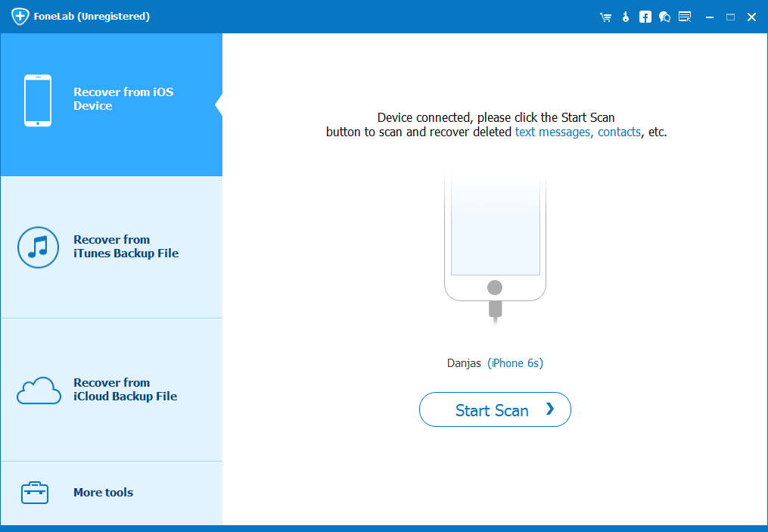Screen dimensions: 768x532
Task: Select the phone icon for iOS Device recovery
Action: click(x=38, y=99)
